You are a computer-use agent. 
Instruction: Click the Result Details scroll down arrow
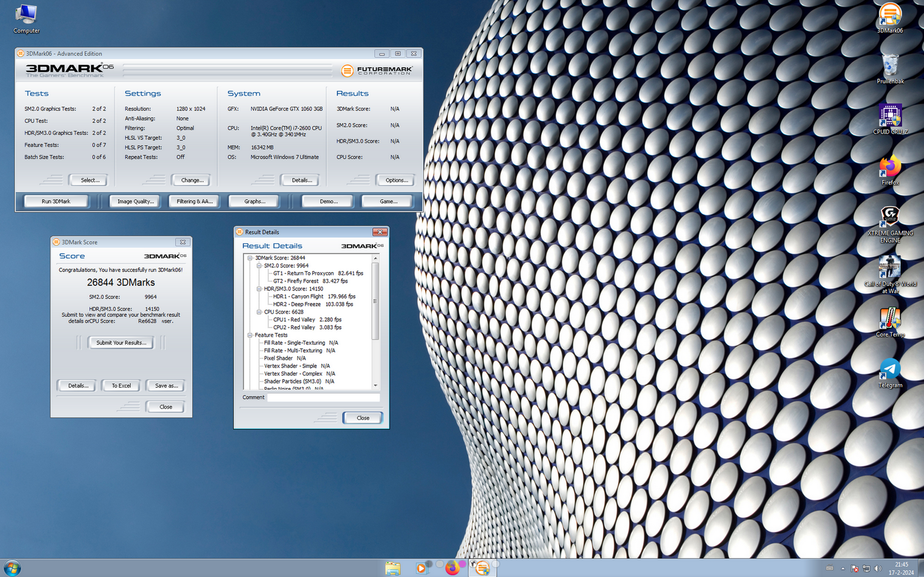tap(375, 385)
